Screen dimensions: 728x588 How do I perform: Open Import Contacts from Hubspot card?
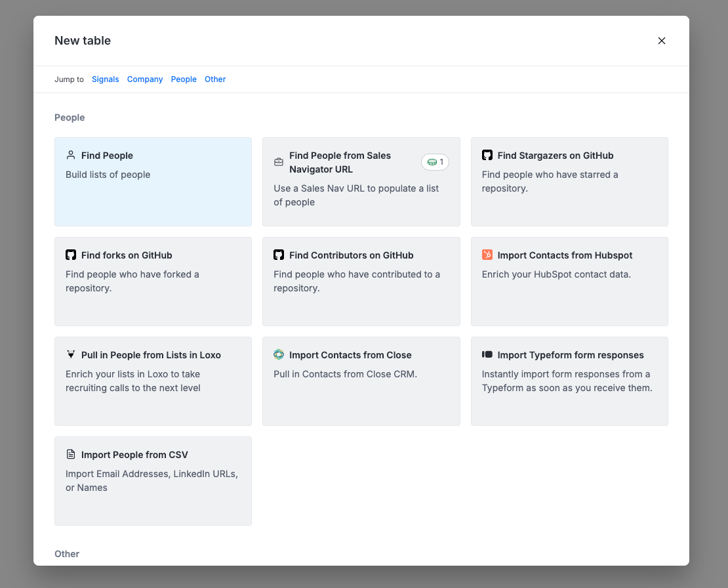coord(569,282)
